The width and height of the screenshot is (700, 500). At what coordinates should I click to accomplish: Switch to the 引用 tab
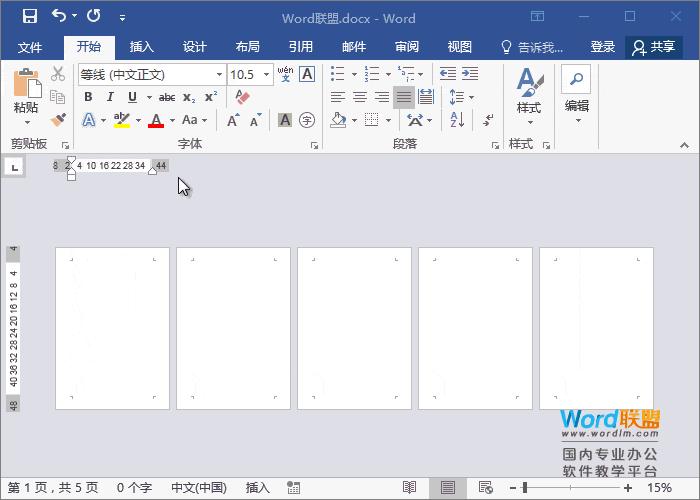coord(301,46)
